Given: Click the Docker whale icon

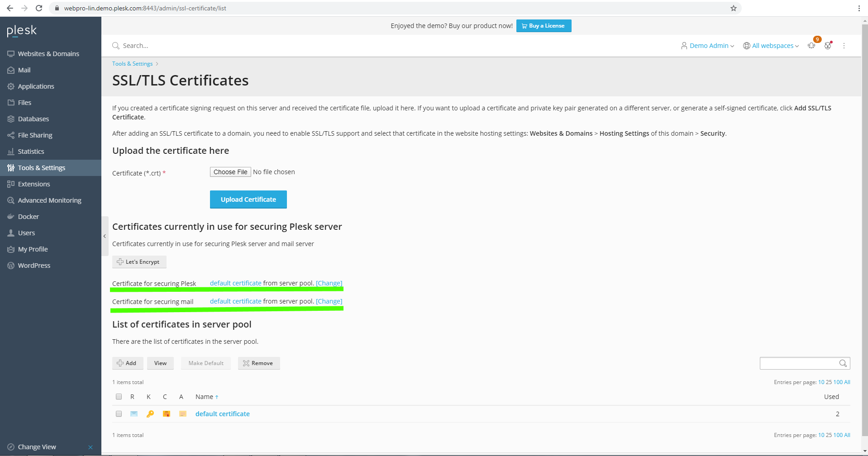Looking at the screenshot, I should tap(11, 217).
